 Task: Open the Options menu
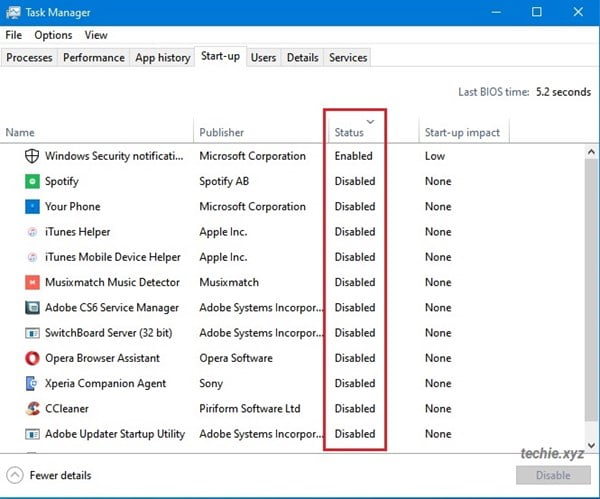pyautogui.click(x=53, y=35)
